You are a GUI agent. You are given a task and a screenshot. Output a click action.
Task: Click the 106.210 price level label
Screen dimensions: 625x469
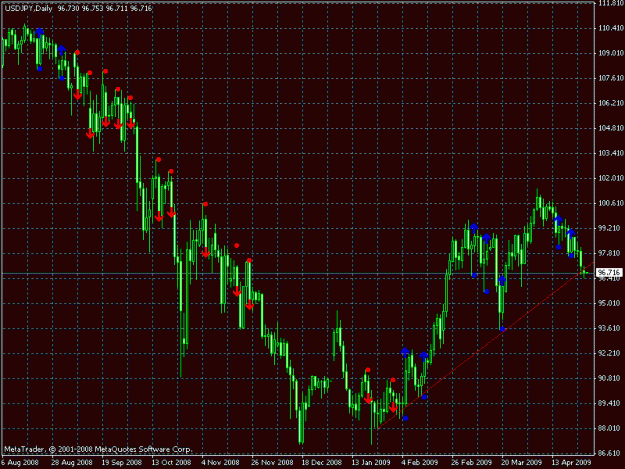pyautogui.click(x=610, y=103)
